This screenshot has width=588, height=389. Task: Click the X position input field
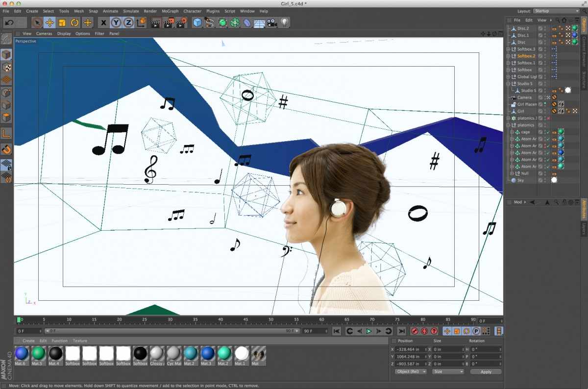click(x=411, y=349)
